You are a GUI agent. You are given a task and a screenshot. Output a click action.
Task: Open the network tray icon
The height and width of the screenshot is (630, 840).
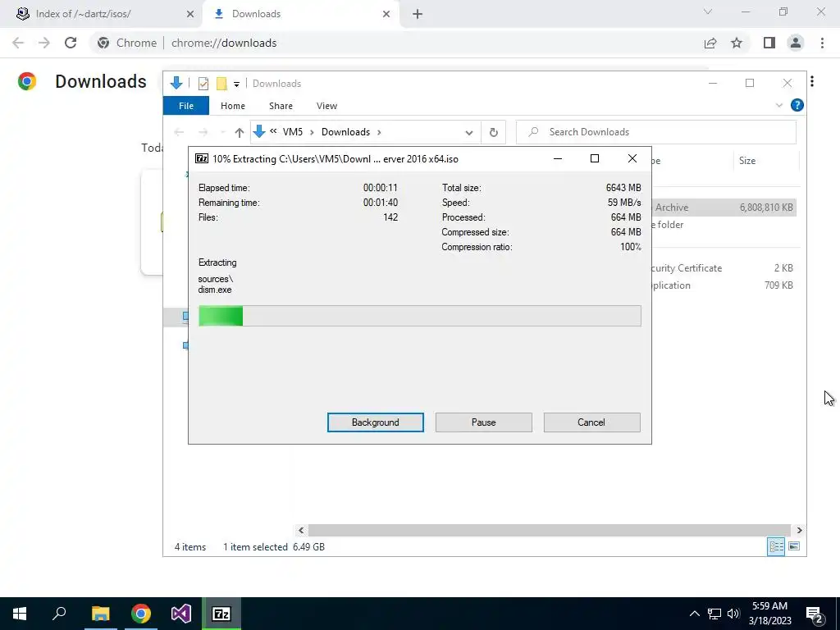(x=714, y=614)
